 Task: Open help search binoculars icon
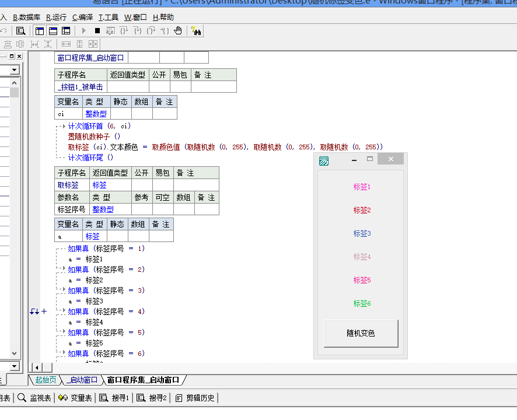[196, 31]
